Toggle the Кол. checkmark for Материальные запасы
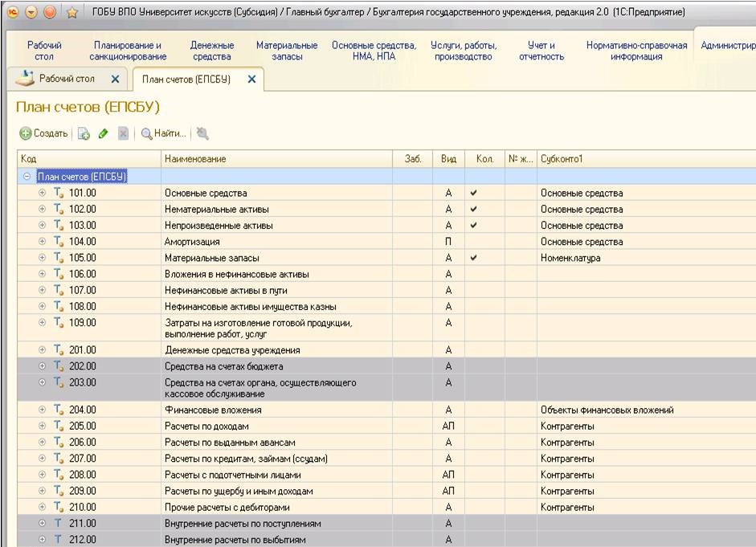756x547 pixels. [473, 258]
